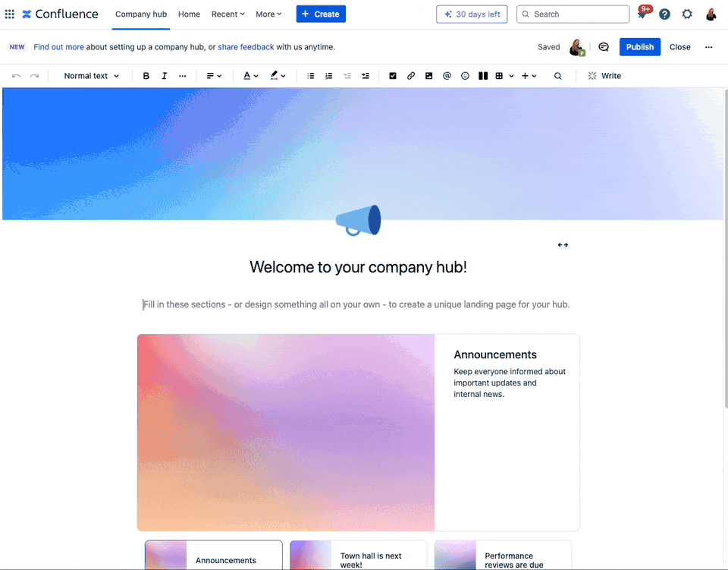Open the share feedback link

coord(246,46)
